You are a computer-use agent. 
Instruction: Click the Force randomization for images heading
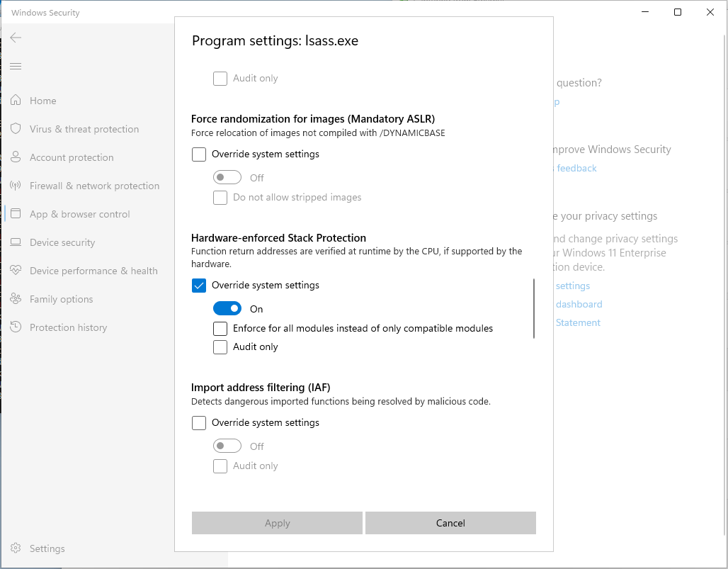coord(313,119)
